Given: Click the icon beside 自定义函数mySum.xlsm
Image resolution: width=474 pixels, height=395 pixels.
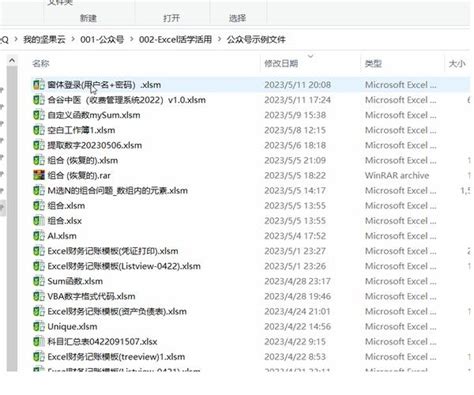Looking at the screenshot, I should [39, 115].
